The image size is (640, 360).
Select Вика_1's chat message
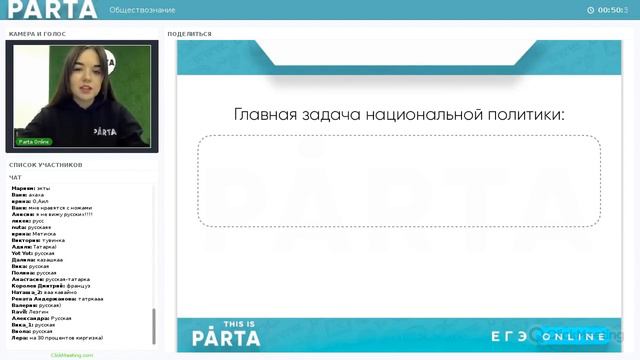33,325
